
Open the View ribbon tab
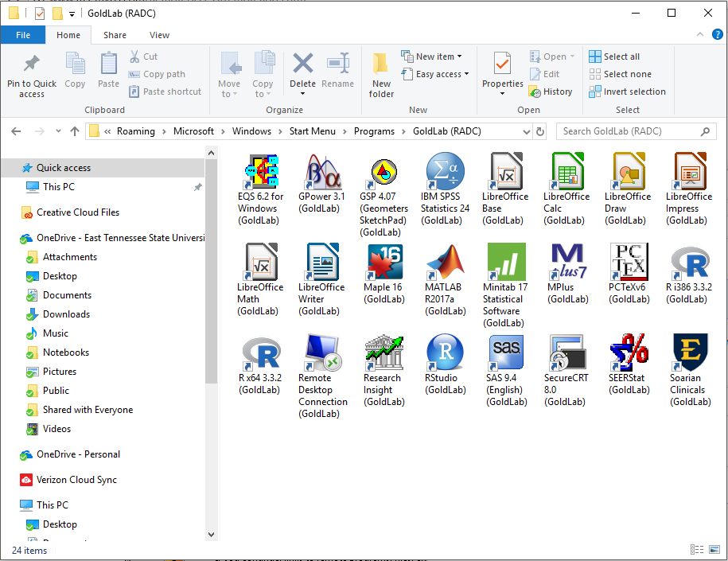point(159,35)
